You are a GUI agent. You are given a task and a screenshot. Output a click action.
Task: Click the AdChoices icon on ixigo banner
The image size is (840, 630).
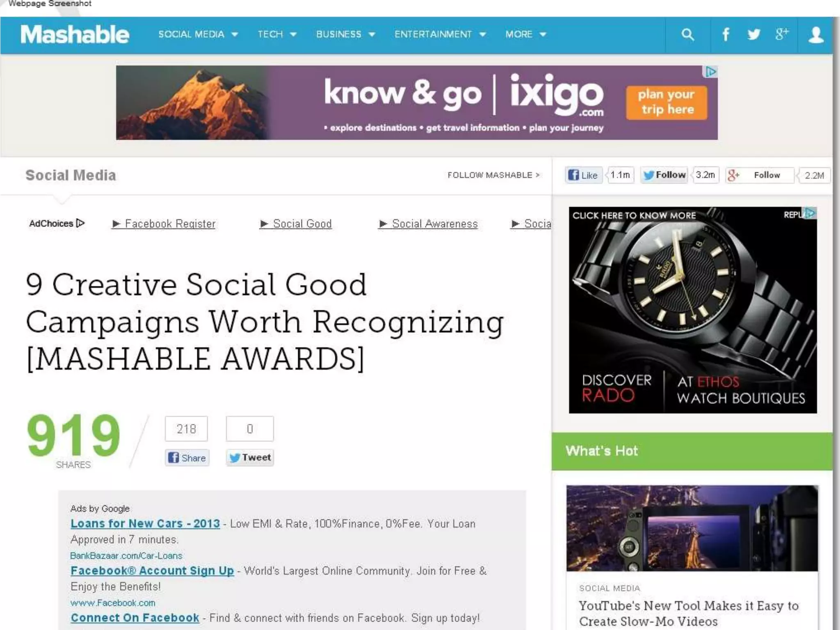coord(710,72)
